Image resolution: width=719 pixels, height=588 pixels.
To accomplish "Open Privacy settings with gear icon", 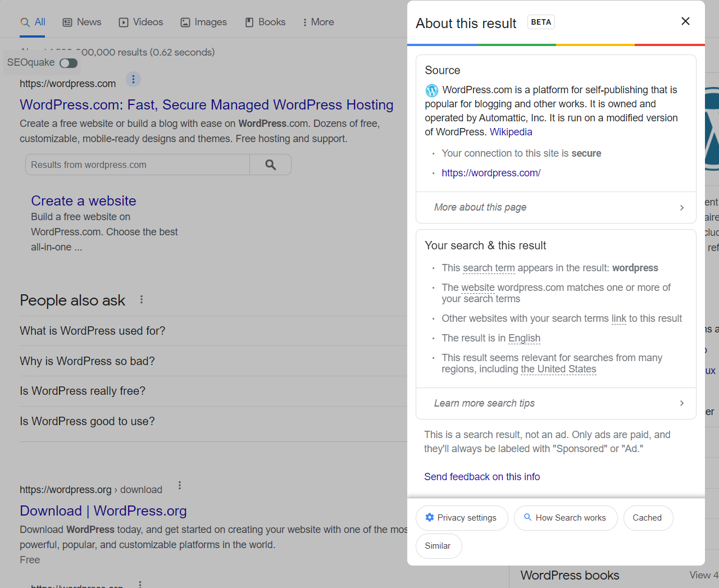I will (x=461, y=518).
